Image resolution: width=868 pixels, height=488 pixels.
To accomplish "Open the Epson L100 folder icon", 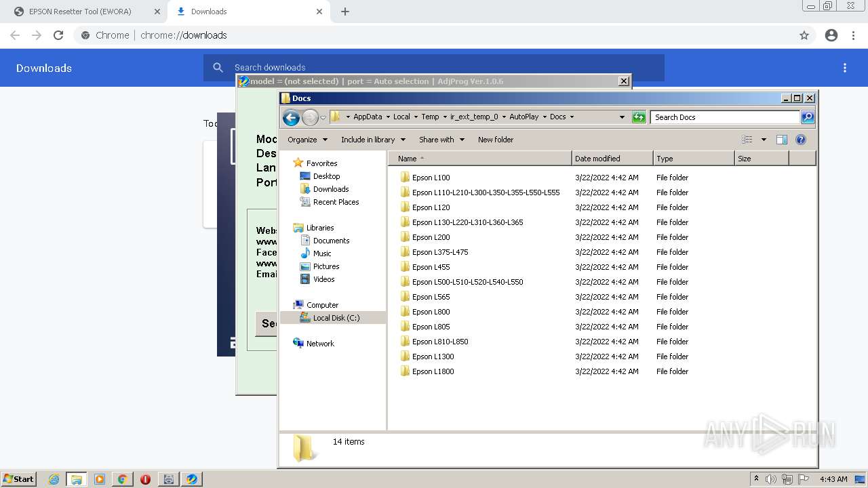I will 405,178.
